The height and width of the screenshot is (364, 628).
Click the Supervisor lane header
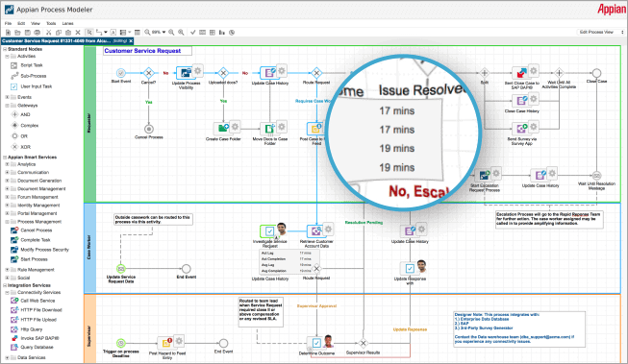89,328
